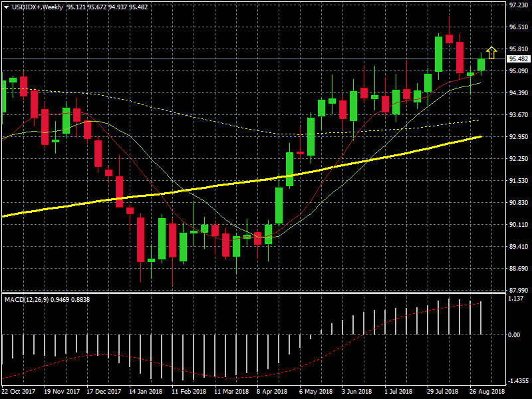Click the 14 Jan 2018 date on time axis
Image resolution: width=532 pixels, height=399 pixels.
[x=146, y=392]
